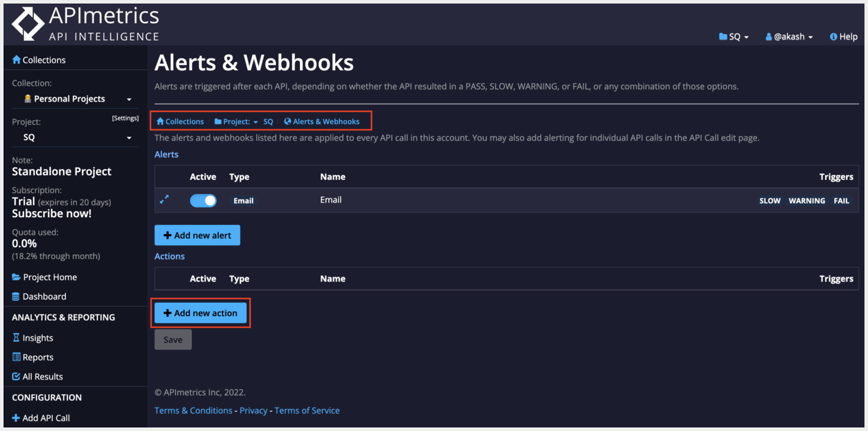Click the APImetrics logo icon
The width and height of the screenshot is (868, 431).
click(x=28, y=24)
